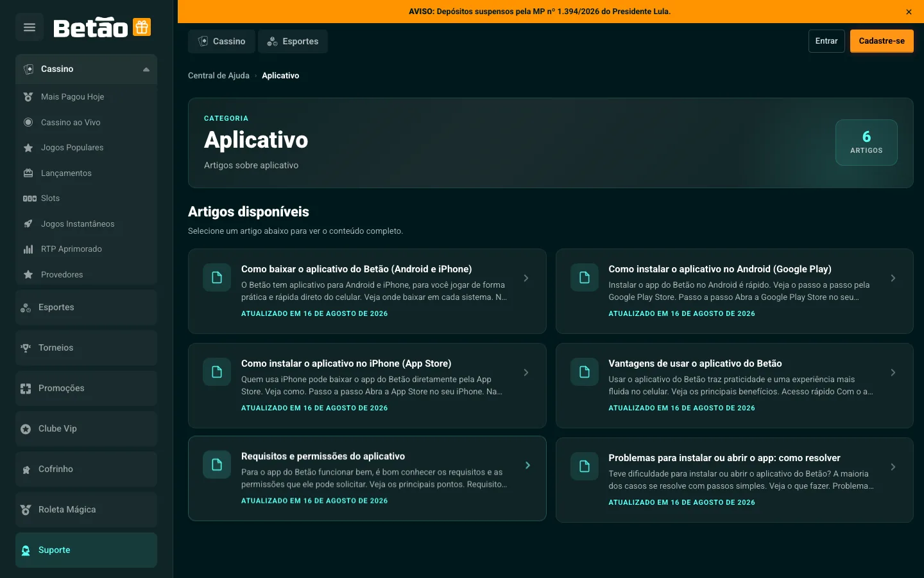The width and height of the screenshot is (924, 578).
Task: Click document icon of Problemas article
Action: [585, 466]
